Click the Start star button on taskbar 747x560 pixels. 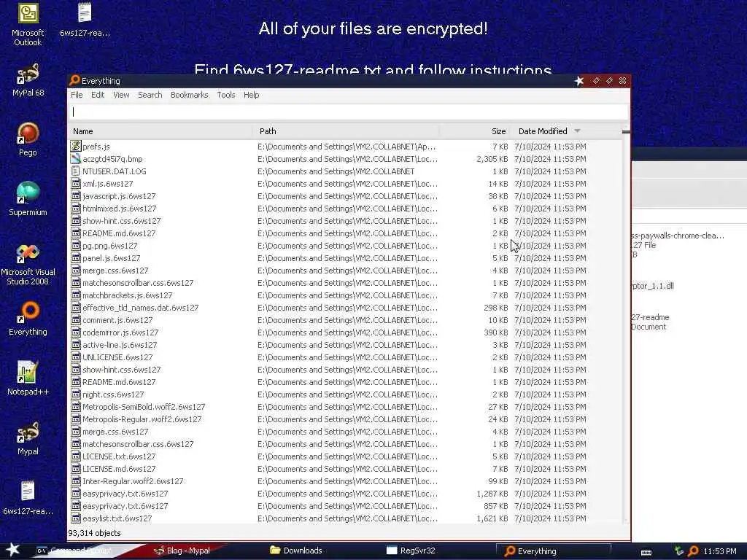[x=12, y=550]
